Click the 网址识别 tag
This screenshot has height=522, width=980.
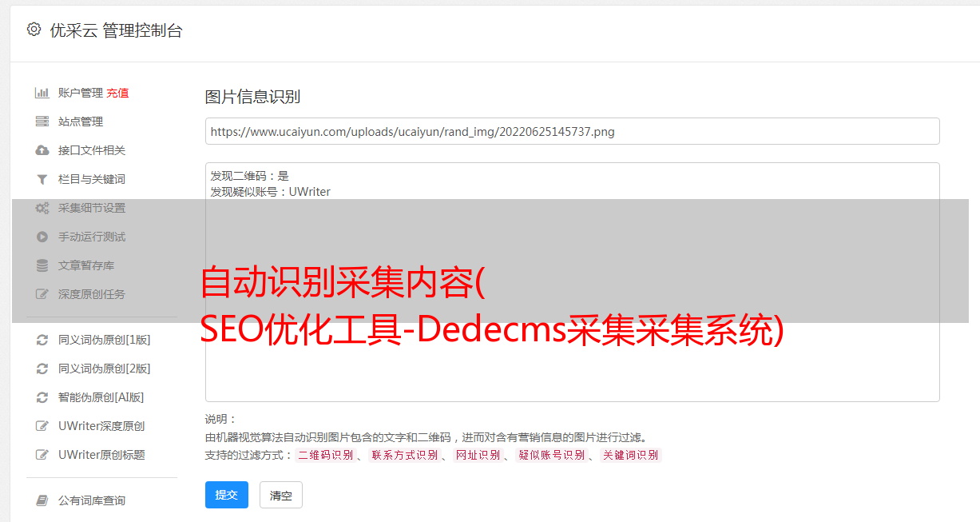pyautogui.click(x=478, y=455)
